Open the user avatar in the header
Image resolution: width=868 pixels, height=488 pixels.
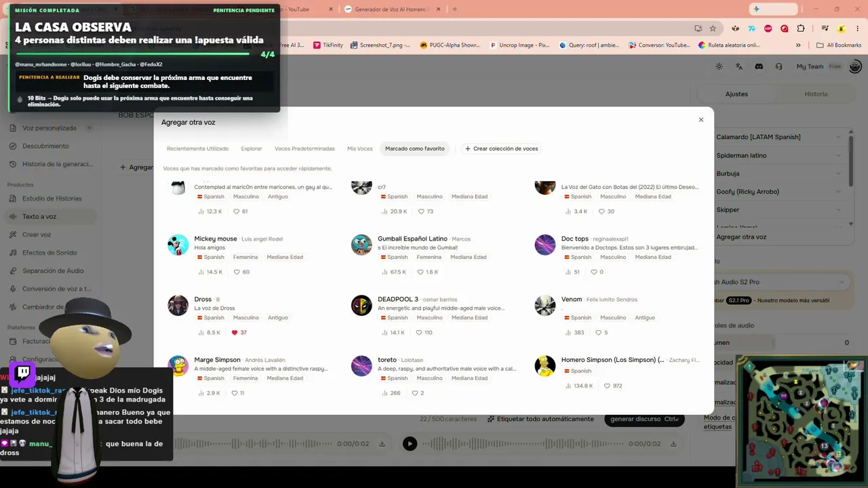tap(855, 66)
